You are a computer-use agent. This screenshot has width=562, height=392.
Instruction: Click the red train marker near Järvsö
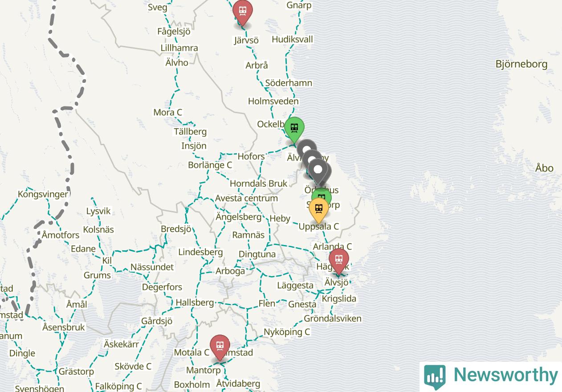pyautogui.click(x=243, y=12)
